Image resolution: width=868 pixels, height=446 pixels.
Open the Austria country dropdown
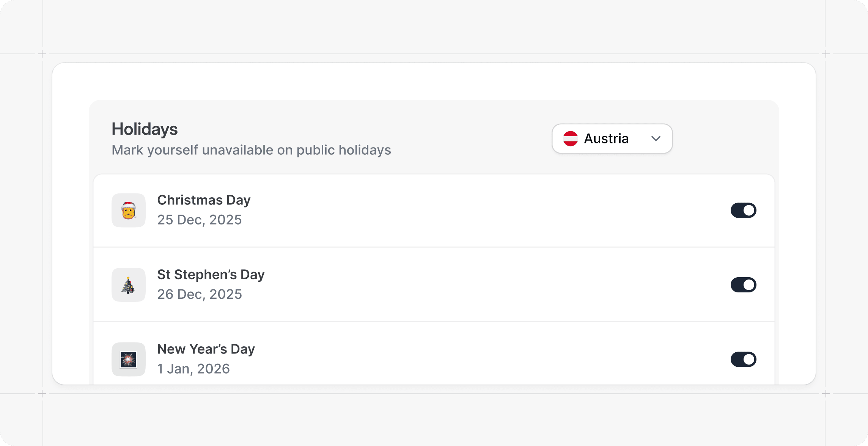click(x=612, y=138)
